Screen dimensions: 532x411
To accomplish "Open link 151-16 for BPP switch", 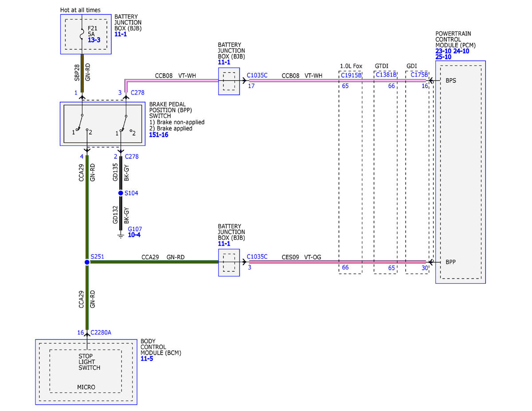I will pos(159,135).
